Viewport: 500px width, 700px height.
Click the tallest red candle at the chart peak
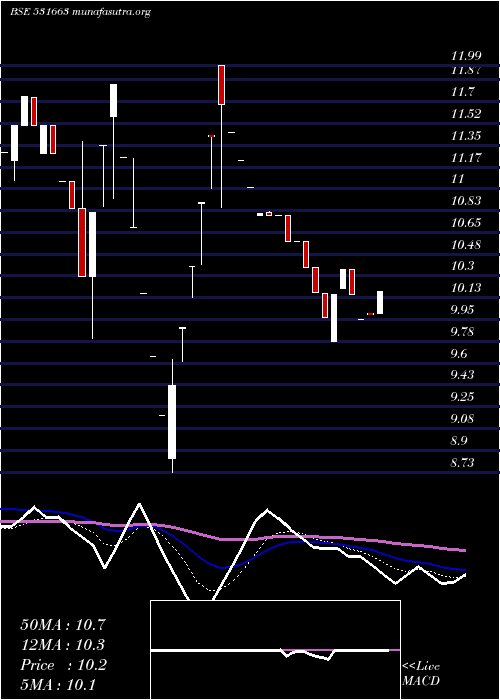coord(221,85)
